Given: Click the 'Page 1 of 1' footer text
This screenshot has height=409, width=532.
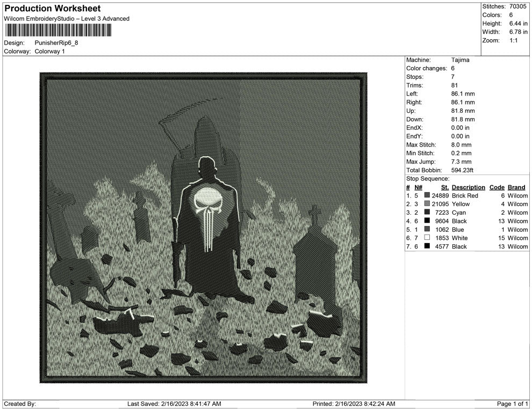Looking at the screenshot, I should pos(512,404).
